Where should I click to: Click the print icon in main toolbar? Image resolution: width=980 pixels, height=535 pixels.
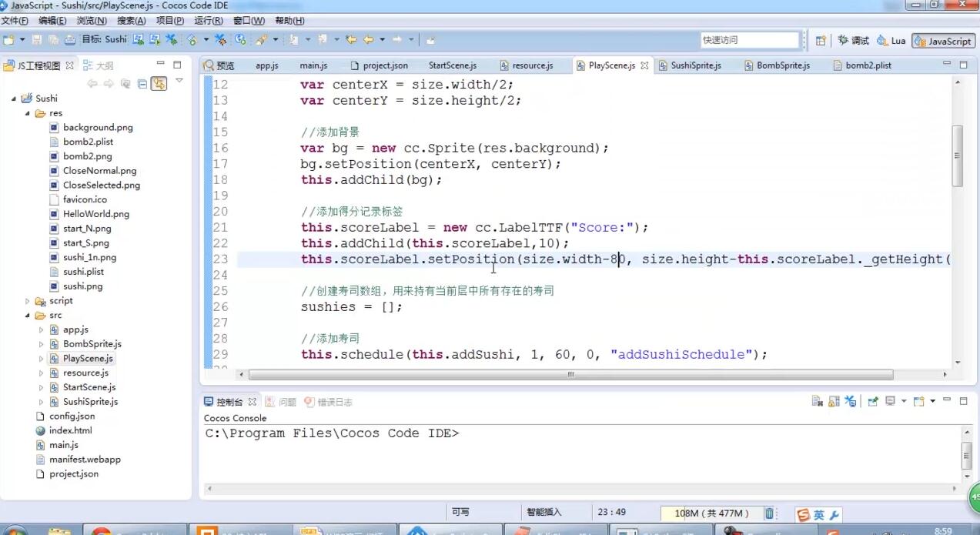[x=70, y=39]
